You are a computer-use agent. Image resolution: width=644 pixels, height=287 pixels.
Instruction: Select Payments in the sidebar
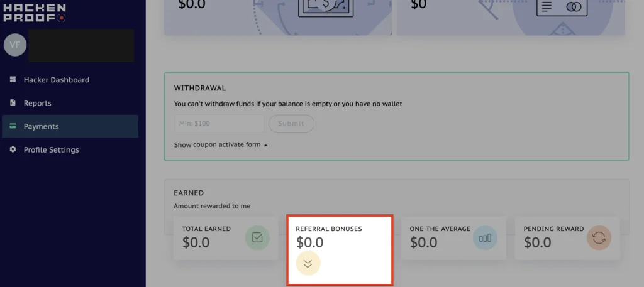70,126
